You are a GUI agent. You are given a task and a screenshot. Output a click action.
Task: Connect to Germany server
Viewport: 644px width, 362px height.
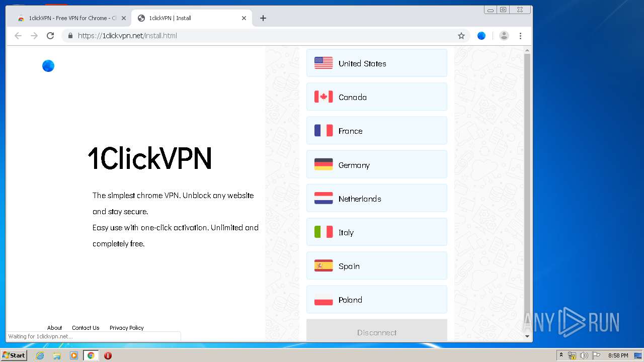coord(377,164)
